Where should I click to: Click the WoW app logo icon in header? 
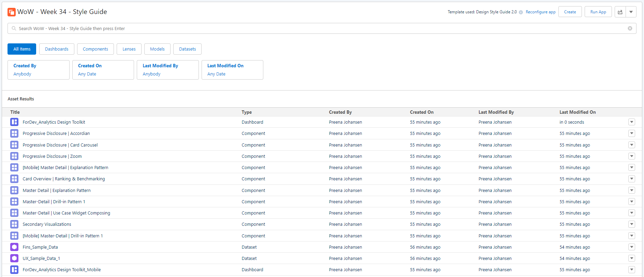(x=12, y=12)
